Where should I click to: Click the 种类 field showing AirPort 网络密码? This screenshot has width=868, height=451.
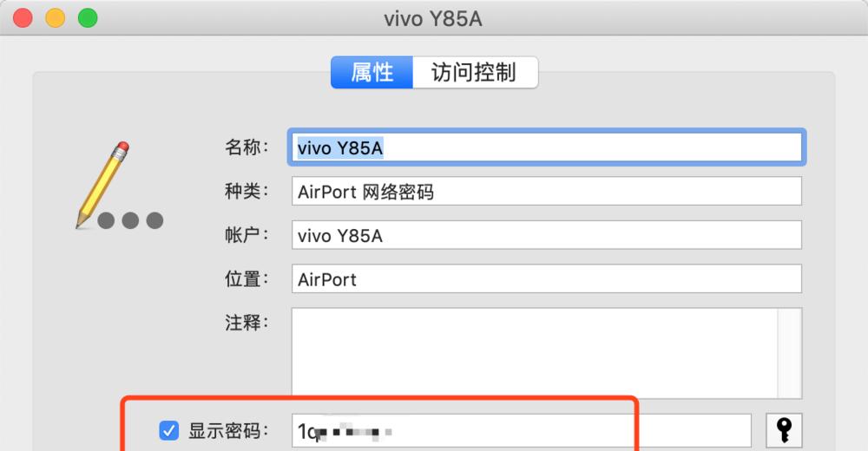click(546, 192)
